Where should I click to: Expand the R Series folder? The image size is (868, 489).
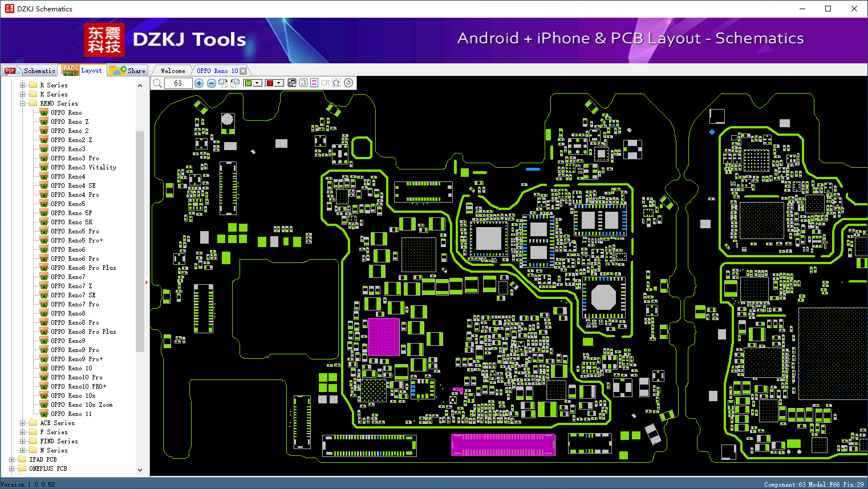coord(23,85)
